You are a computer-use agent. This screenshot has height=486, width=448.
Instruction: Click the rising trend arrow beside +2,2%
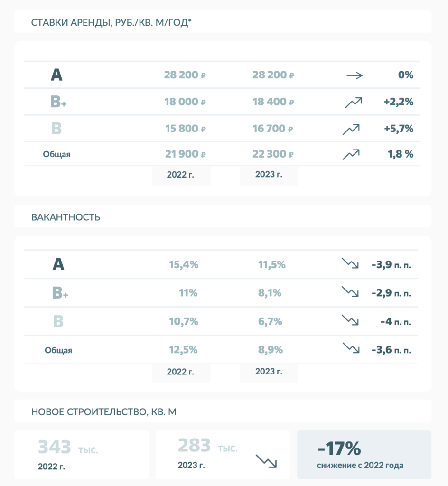click(353, 102)
